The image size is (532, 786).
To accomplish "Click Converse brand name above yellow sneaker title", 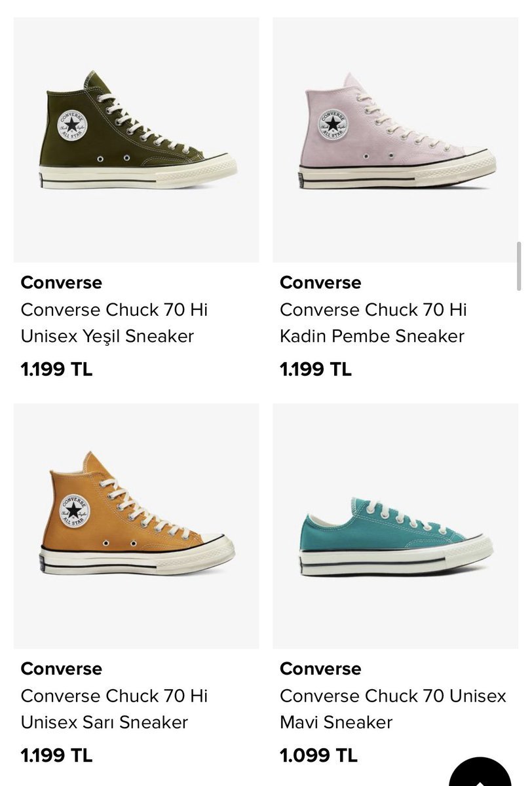I will [x=62, y=669].
